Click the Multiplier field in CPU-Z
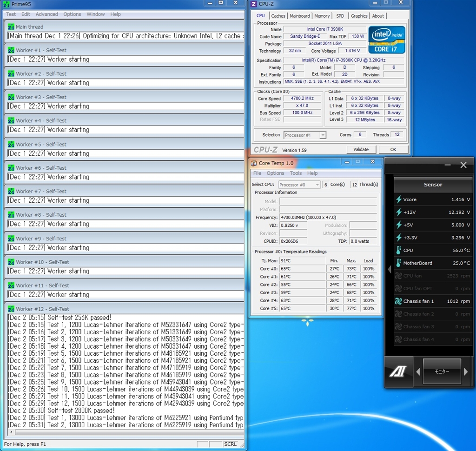This screenshot has width=476, height=451. [x=302, y=106]
